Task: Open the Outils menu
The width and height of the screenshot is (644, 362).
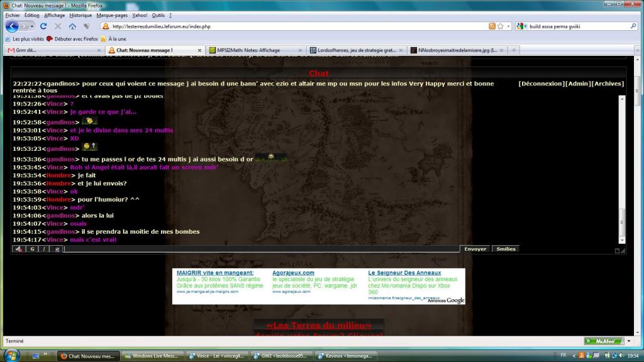Action: [158, 15]
